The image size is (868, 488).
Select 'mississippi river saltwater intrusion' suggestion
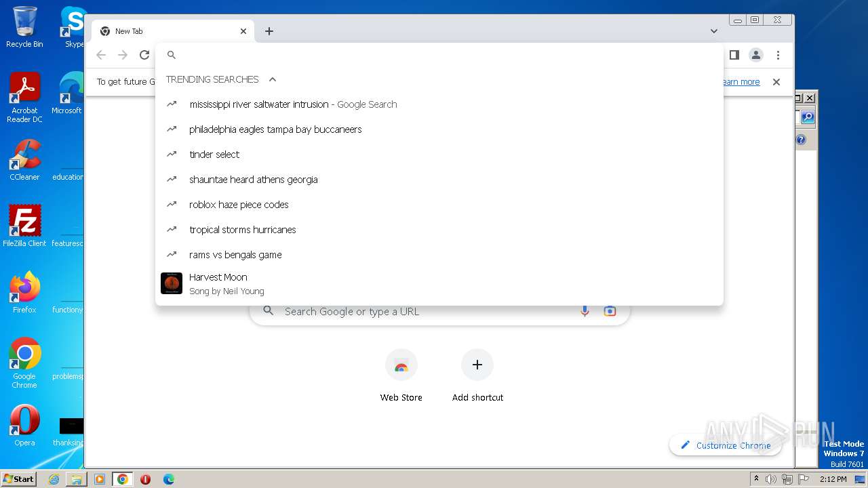[439, 104]
